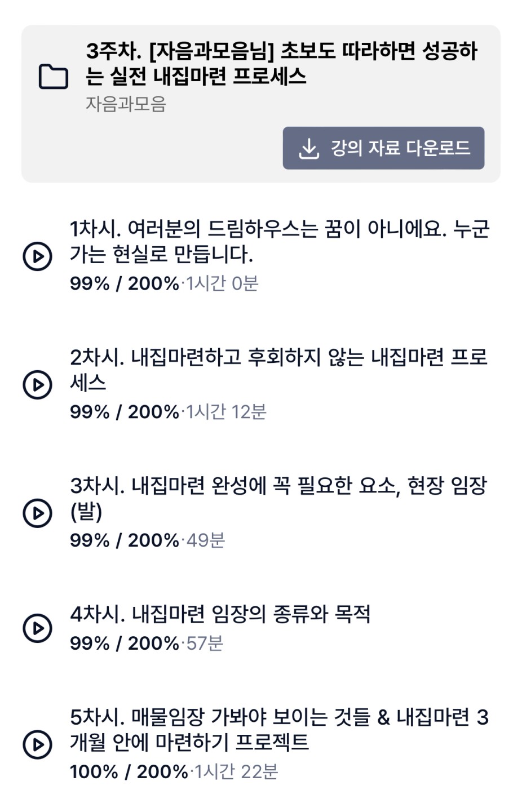Screen dimensions: 522x812
Task: Tap the play icon for 4차시
Action: (37, 628)
